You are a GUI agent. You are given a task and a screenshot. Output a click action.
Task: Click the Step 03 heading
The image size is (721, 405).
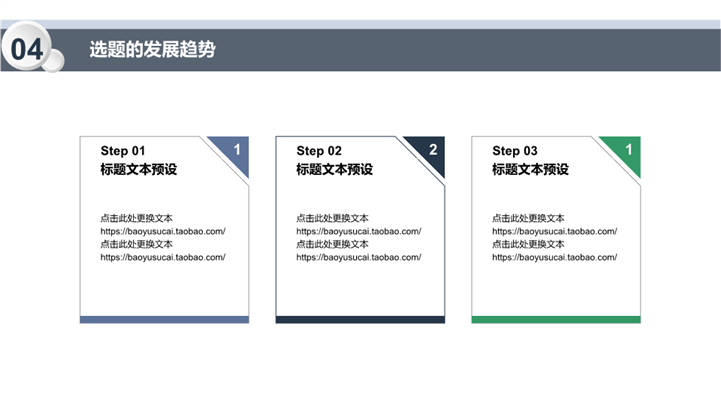coord(515,151)
